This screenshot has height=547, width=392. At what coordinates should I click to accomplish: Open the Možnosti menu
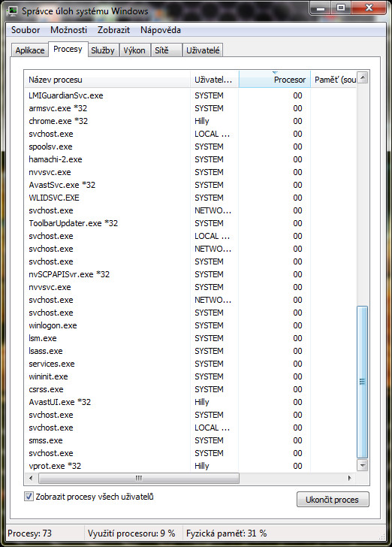coord(68,30)
